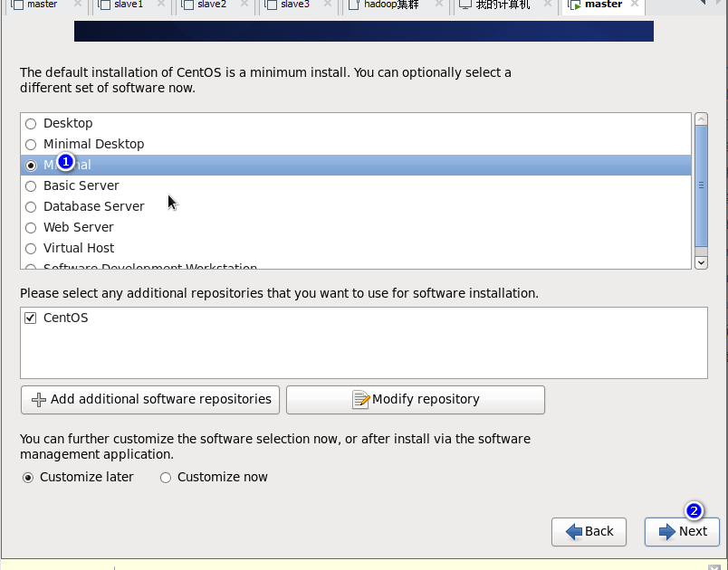Click the Back button

click(x=589, y=531)
